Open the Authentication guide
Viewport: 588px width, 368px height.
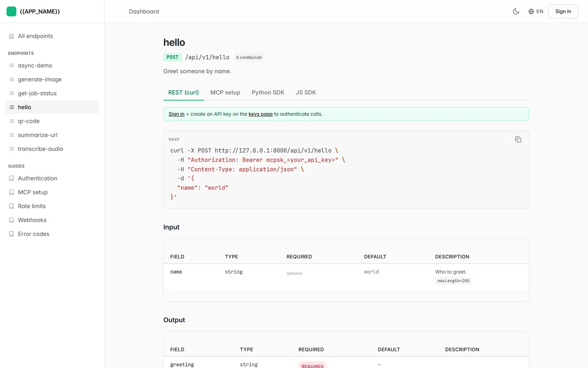click(52, 178)
